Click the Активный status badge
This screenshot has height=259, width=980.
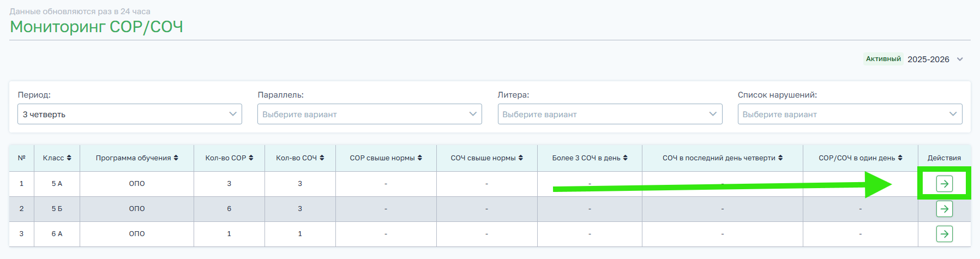tap(883, 59)
